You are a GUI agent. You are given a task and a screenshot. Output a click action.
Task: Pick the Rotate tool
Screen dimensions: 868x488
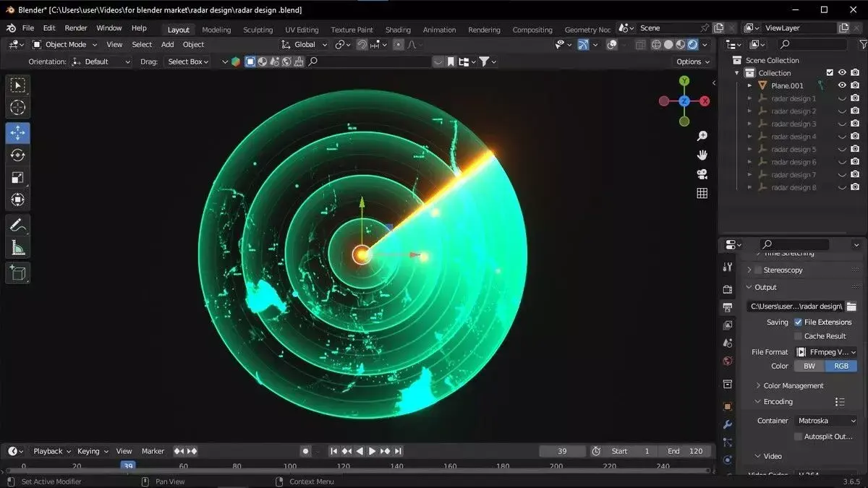(18, 155)
